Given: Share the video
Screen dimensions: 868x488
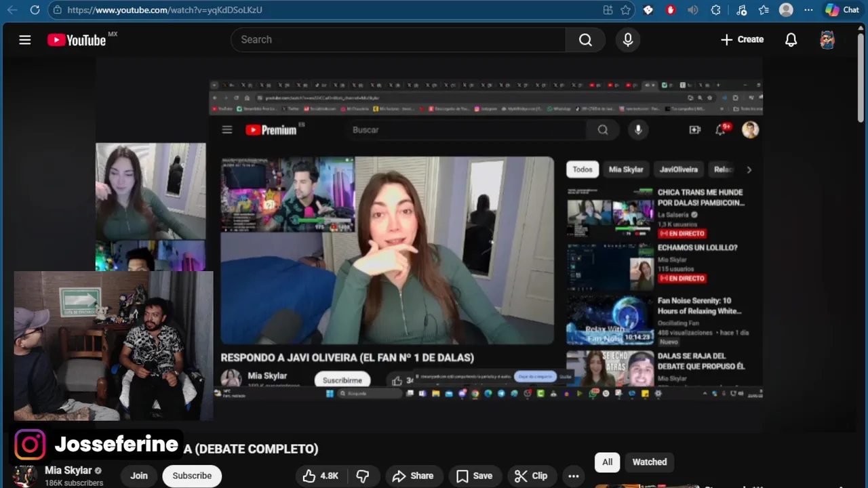Looking at the screenshot, I should point(413,476).
